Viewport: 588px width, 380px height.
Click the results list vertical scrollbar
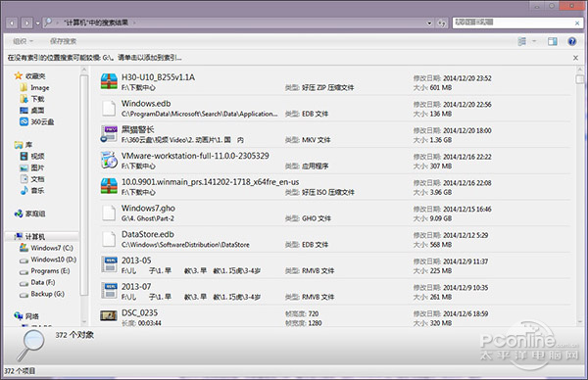(x=579, y=195)
